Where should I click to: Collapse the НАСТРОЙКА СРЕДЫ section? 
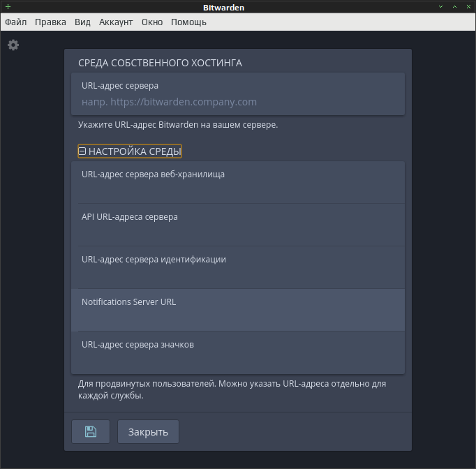[x=130, y=151]
